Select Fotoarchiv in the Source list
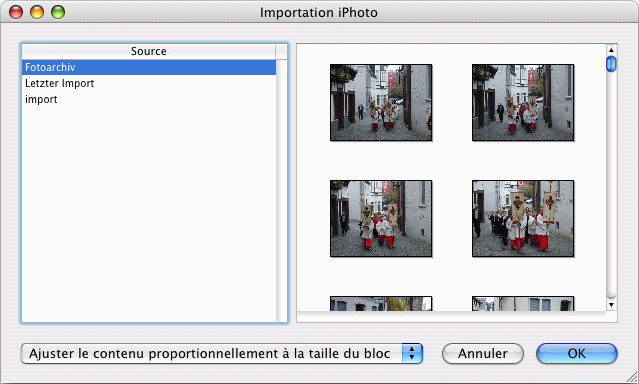 149,67
